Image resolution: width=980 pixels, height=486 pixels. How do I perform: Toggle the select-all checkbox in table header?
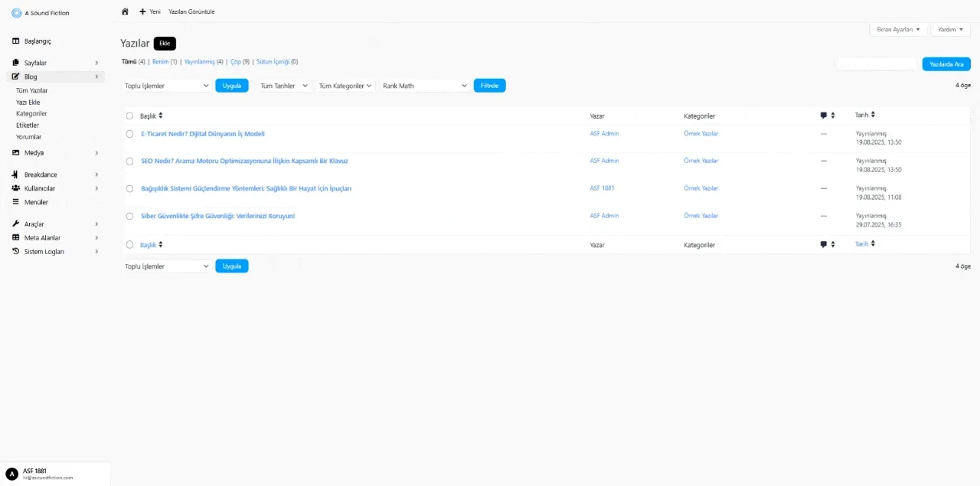click(x=129, y=116)
